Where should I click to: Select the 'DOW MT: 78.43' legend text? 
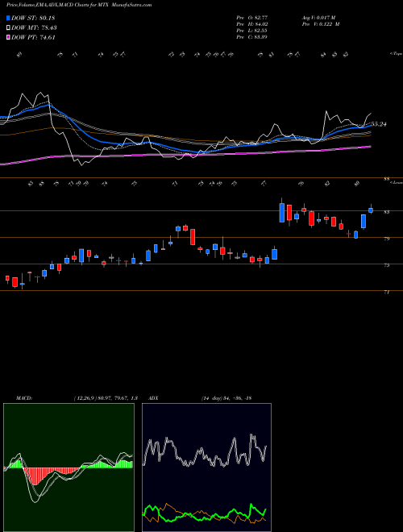35,28
